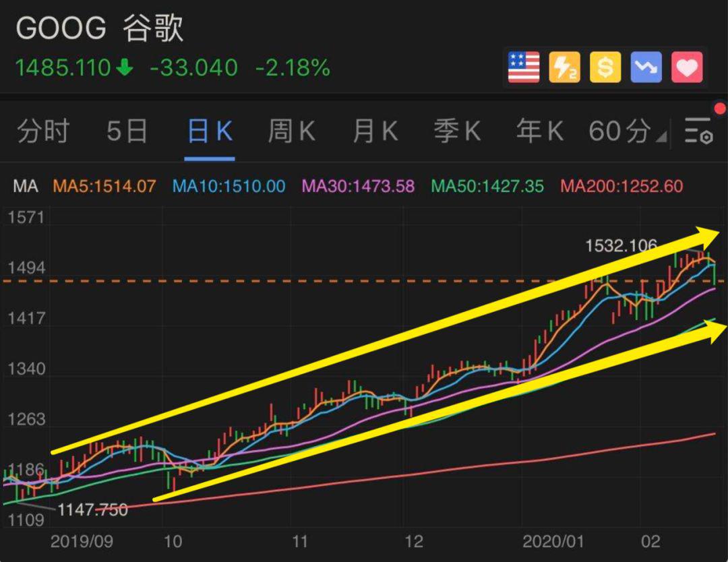Select the 日K daily chart tab
Screen dimensions: 728x562
[210, 131]
